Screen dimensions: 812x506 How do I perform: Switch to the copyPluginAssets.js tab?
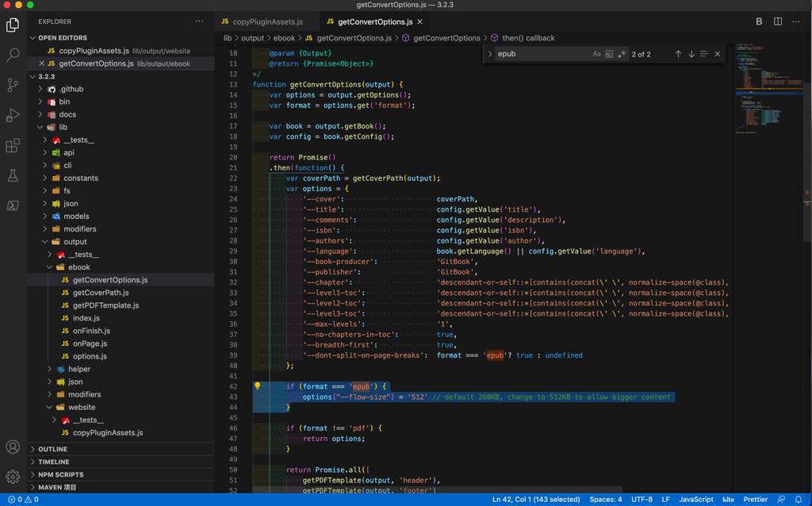point(267,21)
